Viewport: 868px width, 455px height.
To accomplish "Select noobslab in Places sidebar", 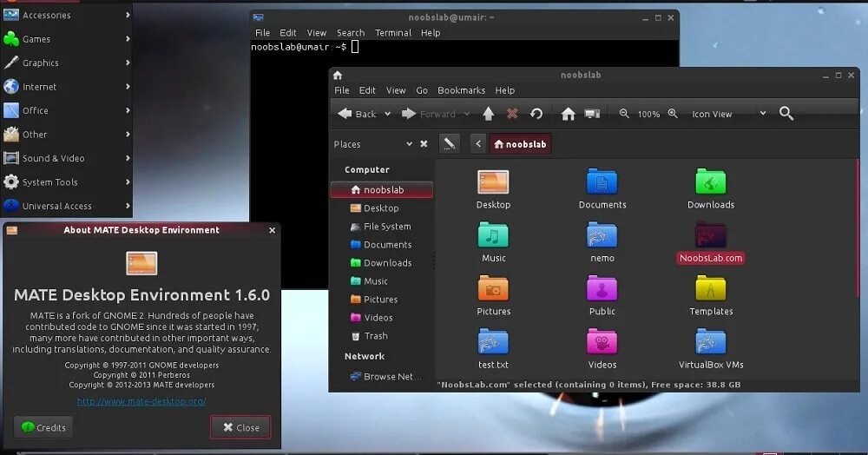I will point(382,190).
